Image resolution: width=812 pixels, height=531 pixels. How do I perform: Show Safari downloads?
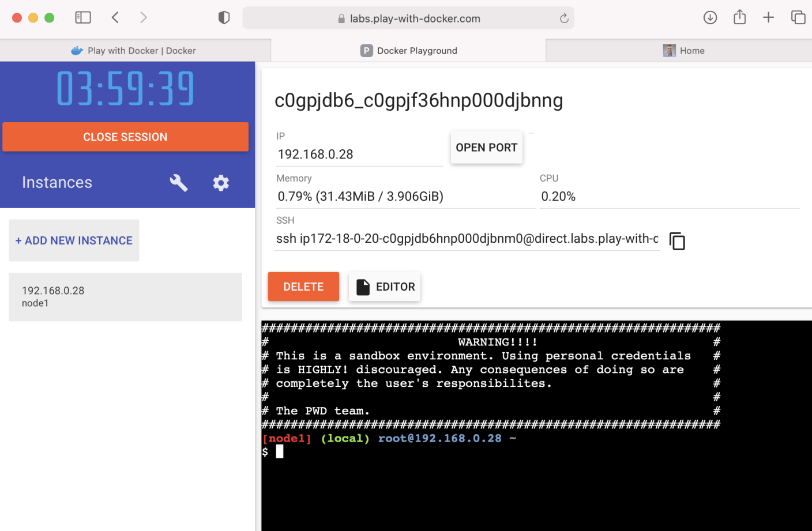click(x=710, y=18)
